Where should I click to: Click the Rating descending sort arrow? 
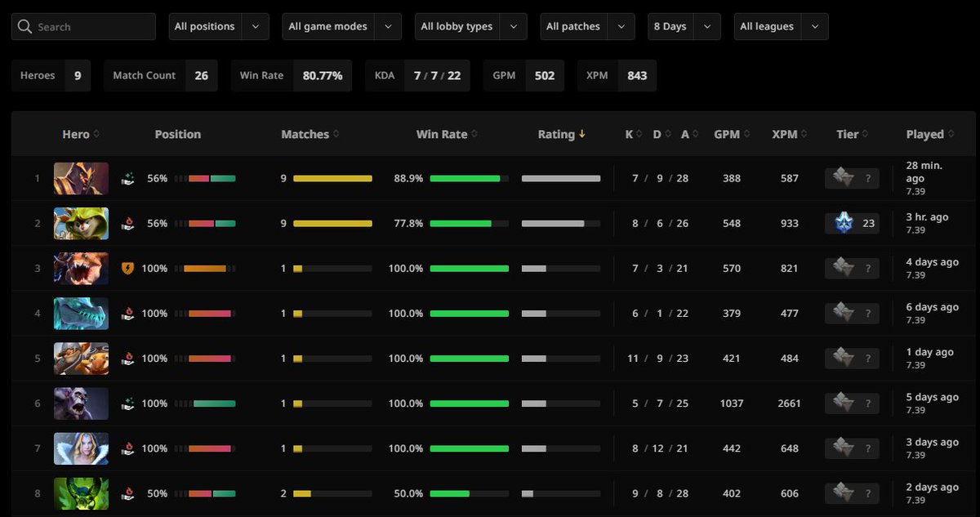(582, 134)
